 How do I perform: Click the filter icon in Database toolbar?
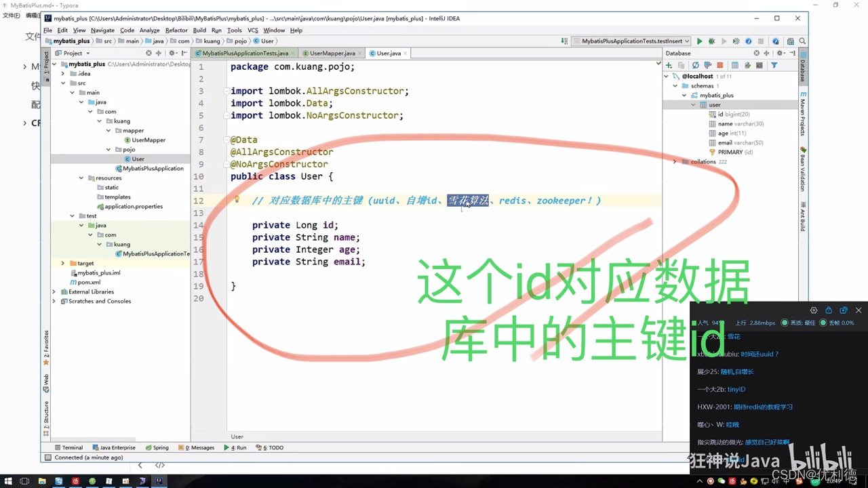click(774, 65)
